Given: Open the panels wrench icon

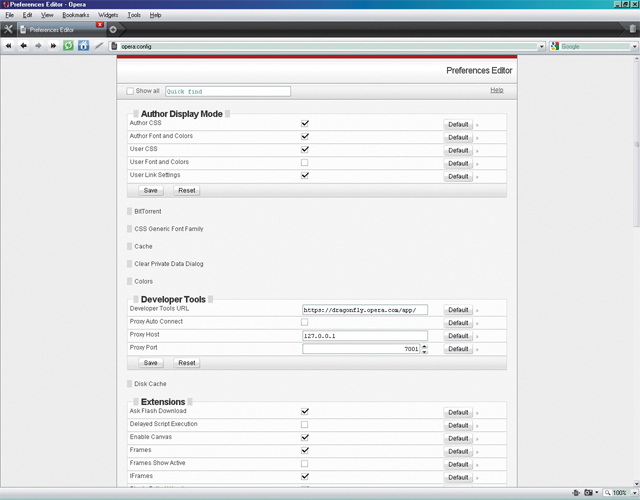Looking at the screenshot, I should (8, 29).
